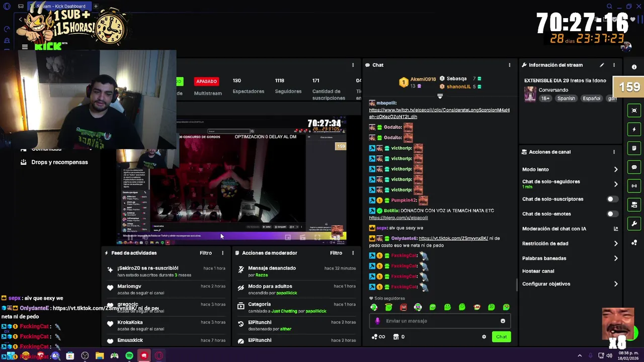The height and width of the screenshot is (362, 644).
Task: Click Hostear canal
Action: pyautogui.click(x=538, y=271)
